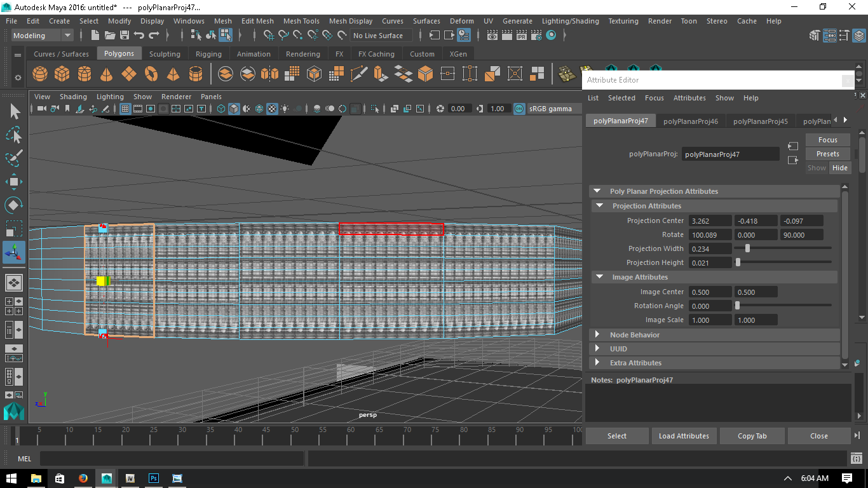The height and width of the screenshot is (488, 868).
Task: Toggle the viewport grid display icon
Action: 125,109
